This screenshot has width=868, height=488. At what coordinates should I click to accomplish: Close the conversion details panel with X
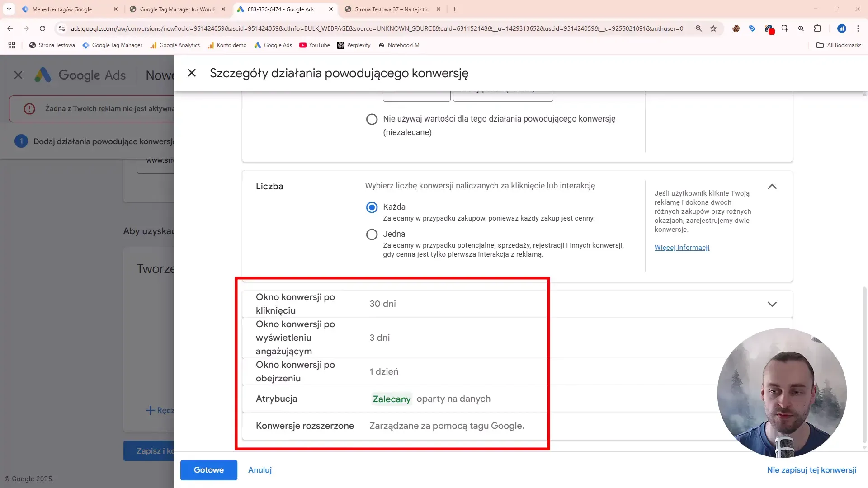tap(192, 73)
